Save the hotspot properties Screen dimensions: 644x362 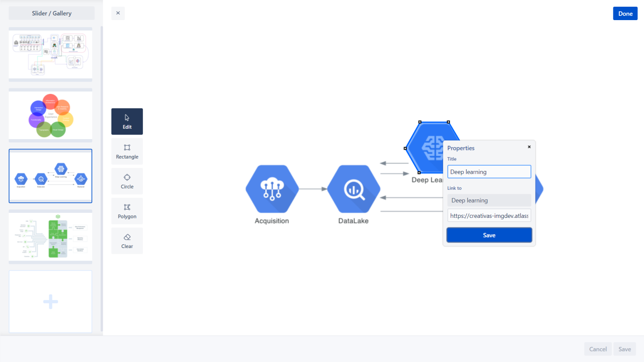tap(489, 235)
